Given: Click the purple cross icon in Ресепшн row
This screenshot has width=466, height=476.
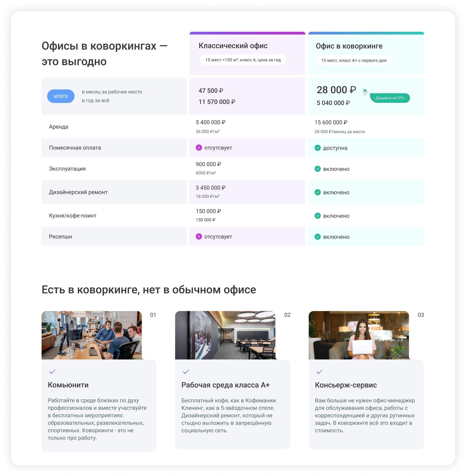Looking at the screenshot, I should (x=199, y=236).
